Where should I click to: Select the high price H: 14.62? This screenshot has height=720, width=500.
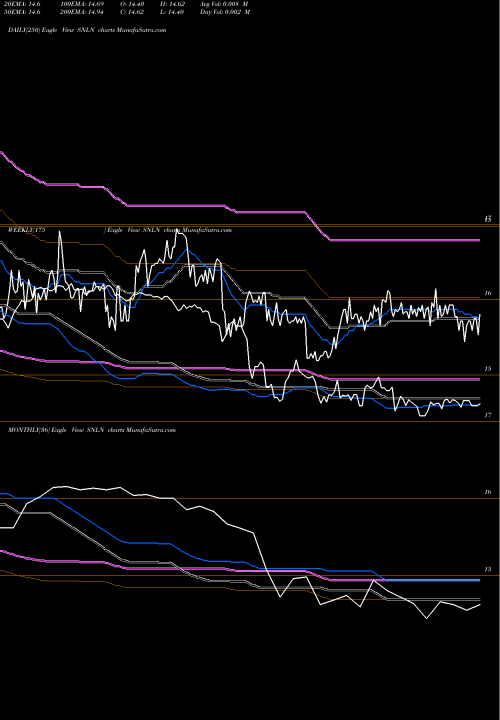pyautogui.click(x=172, y=4)
